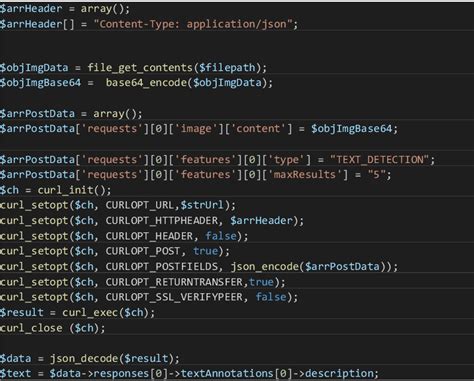Click the '$data = json_decode($result);' line
The width and height of the screenshot is (474, 381).
click(x=90, y=359)
